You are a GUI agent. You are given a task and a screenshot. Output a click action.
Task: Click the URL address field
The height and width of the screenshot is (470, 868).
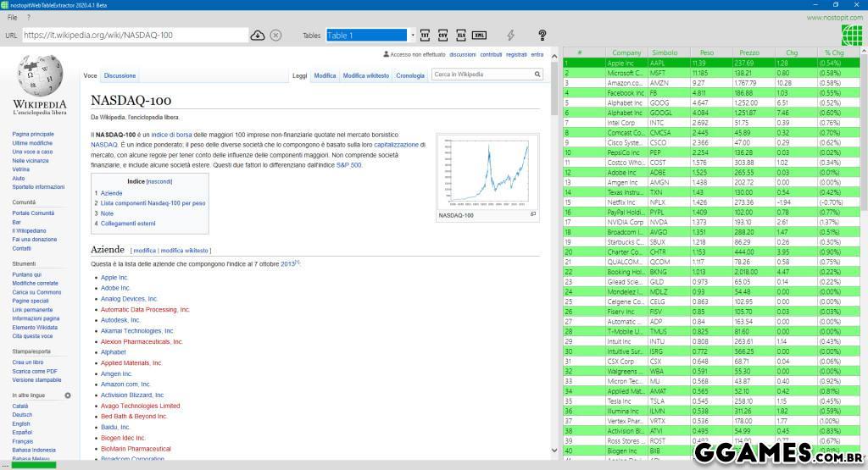[x=136, y=36]
